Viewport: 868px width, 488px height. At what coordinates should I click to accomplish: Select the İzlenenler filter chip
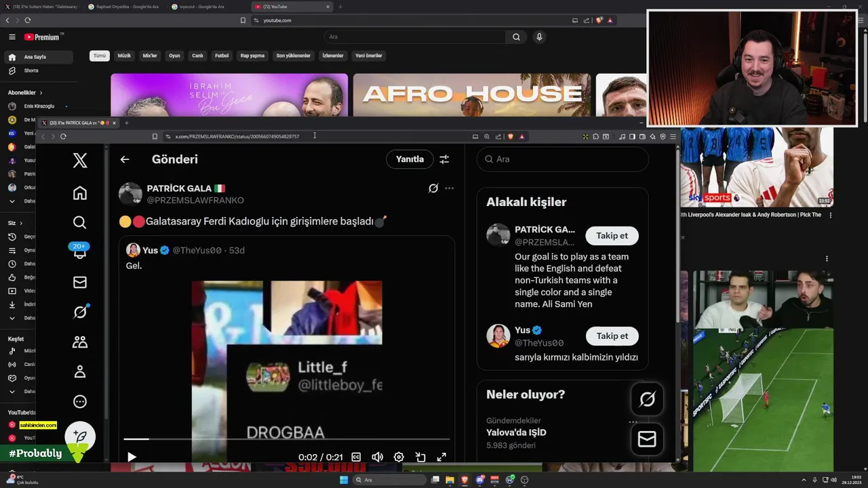pos(333,56)
